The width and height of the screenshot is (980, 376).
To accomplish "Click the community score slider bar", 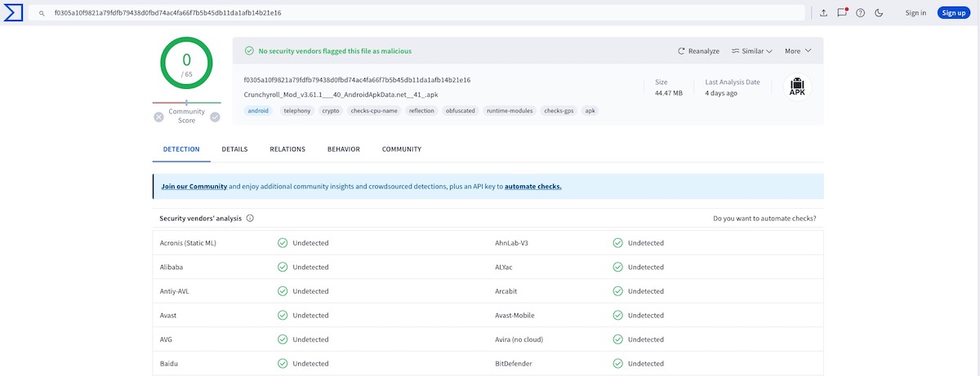I will [186, 103].
